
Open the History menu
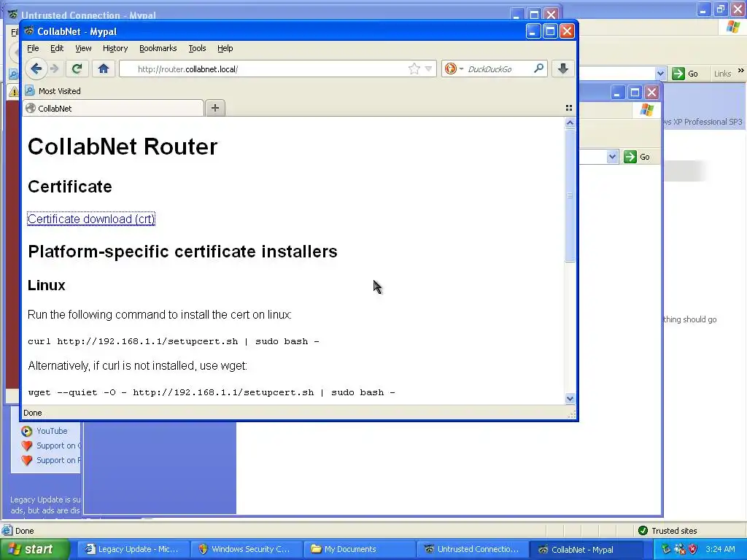[x=115, y=48]
